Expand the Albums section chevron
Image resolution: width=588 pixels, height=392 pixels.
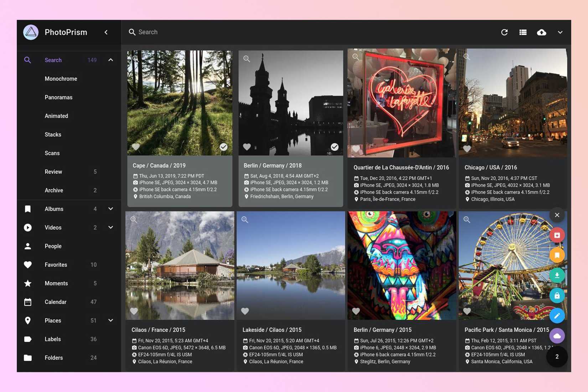tap(111, 209)
